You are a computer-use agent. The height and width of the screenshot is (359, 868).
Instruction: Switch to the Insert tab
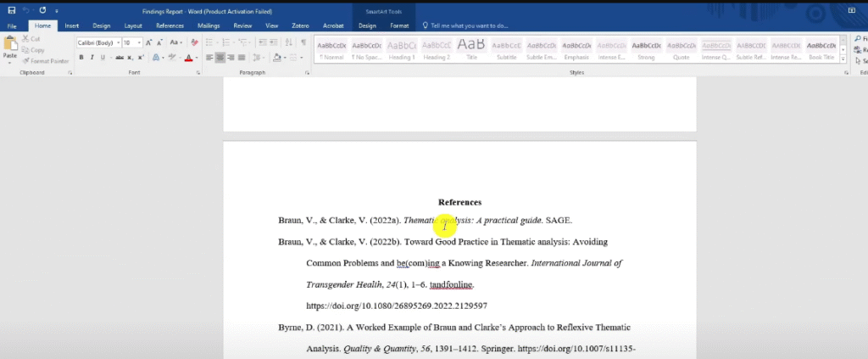tap(71, 25)
